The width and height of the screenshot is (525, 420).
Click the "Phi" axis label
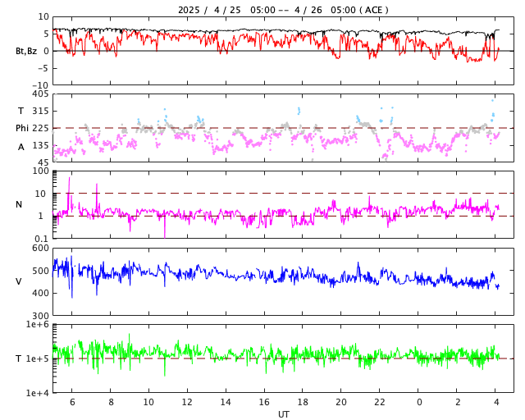[22, 128]
